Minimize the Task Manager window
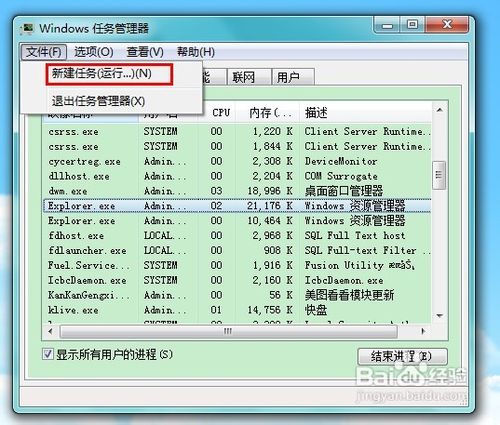500x425 pixels. (x=387, y=25)
